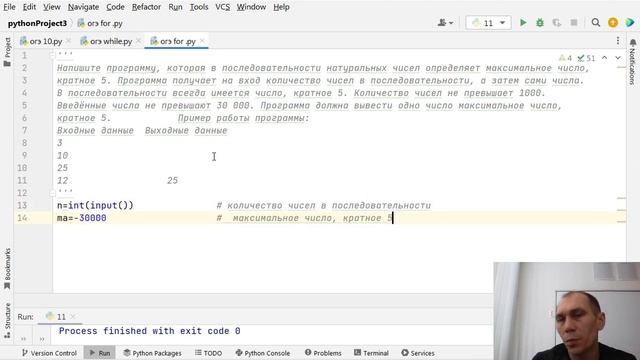Run with coverage icon in toolbar

click(557, 23)
